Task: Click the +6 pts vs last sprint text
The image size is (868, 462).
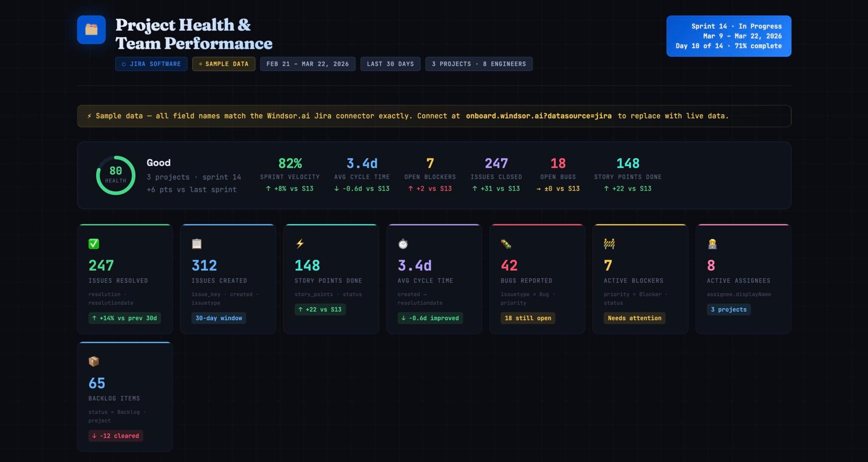Action: pyautogui.click(x=192, y=190)
